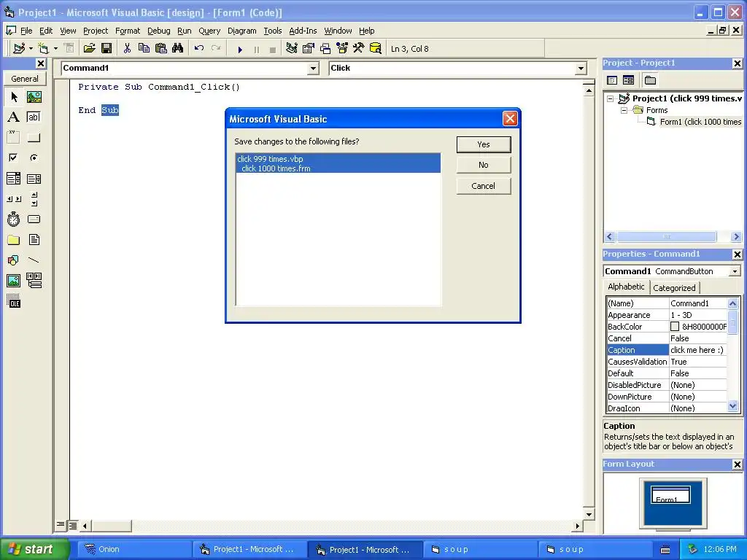
Task: Click the Save Project floppy disk icon
Action: (107, 49)
